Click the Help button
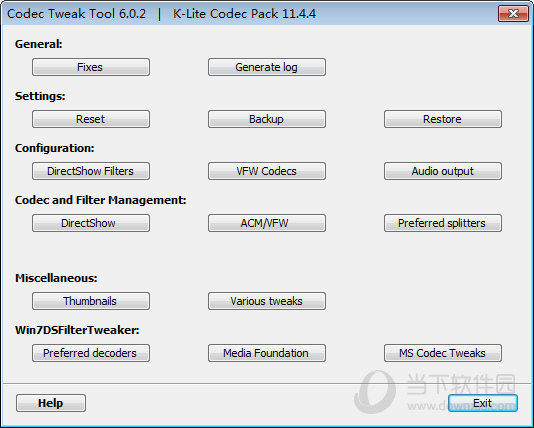This screenshot has height=428, width=534. [x=51, y=403]
